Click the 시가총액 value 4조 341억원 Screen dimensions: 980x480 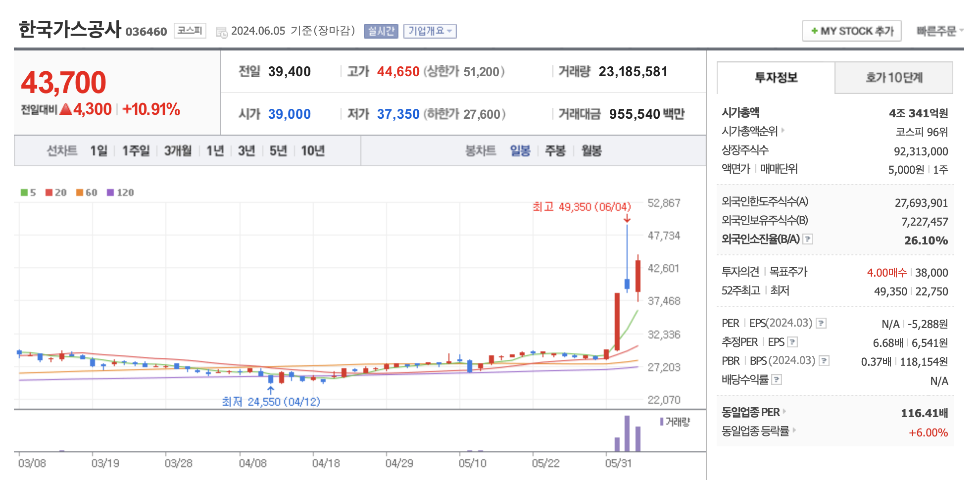click(x=918, y=113)
